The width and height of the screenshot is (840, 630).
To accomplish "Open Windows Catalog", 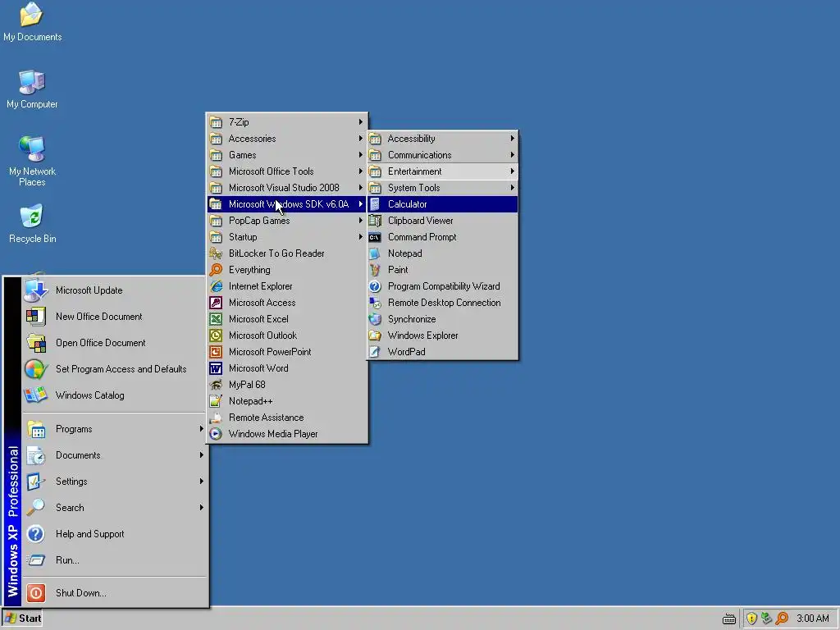I will coord(114,395).
